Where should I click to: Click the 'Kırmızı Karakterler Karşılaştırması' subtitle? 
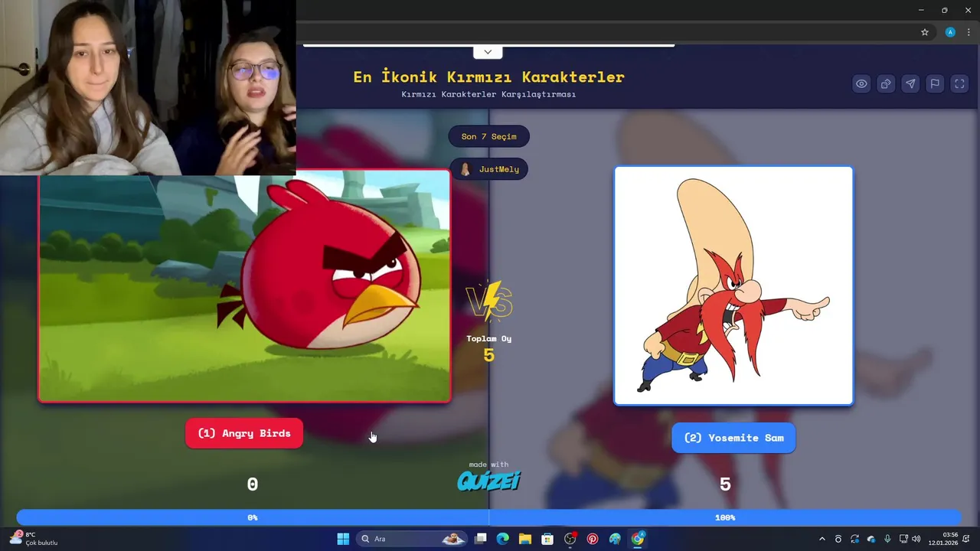488,94
